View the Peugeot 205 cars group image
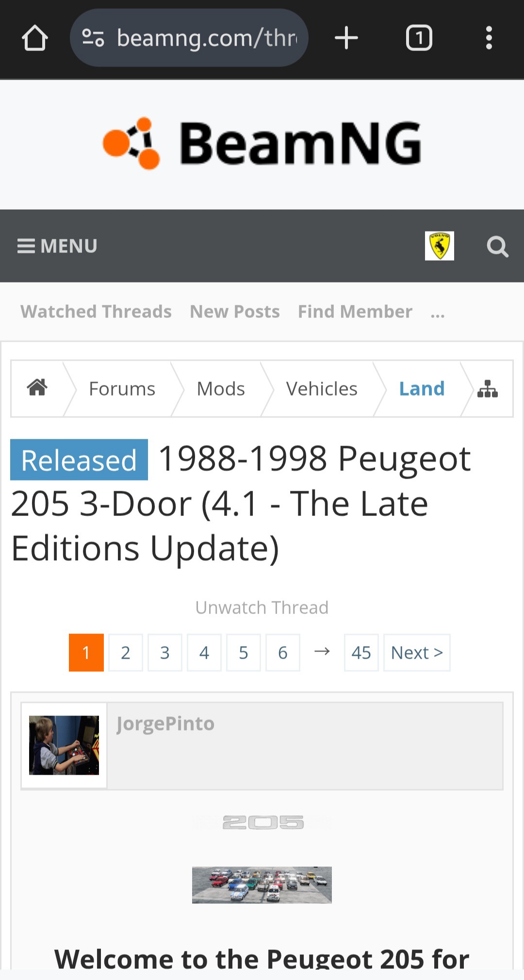 (262, 885)
